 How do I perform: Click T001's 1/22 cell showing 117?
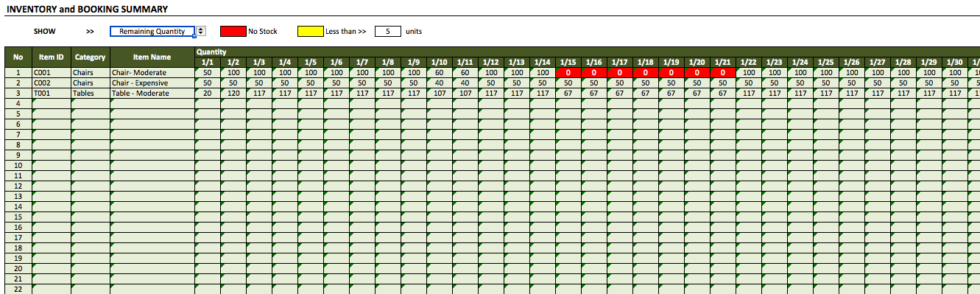point(749,94)
